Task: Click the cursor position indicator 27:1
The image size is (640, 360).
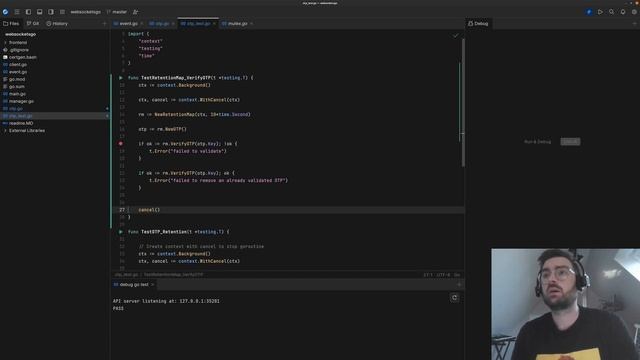Action: pos(428,275)
